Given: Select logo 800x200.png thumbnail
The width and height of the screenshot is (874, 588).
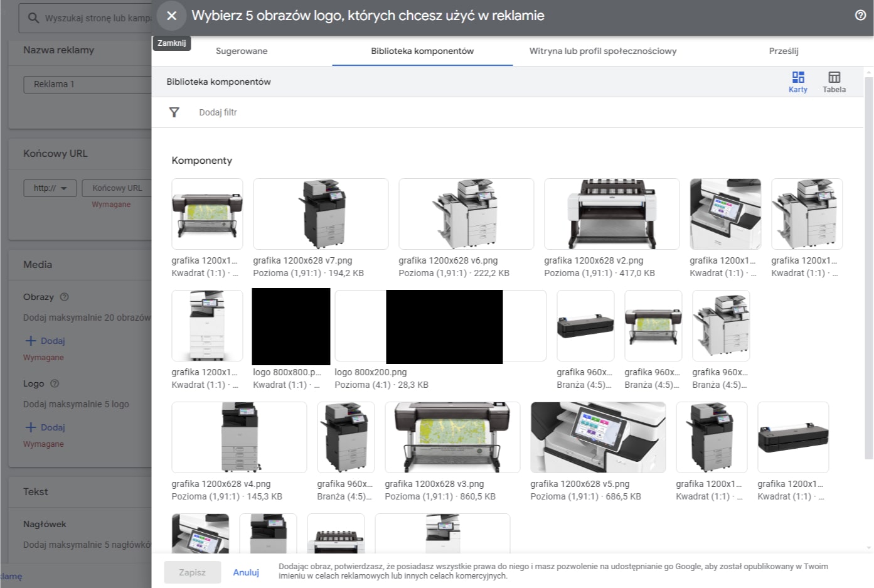Looking at the screenshot, I should coord(440,326).
